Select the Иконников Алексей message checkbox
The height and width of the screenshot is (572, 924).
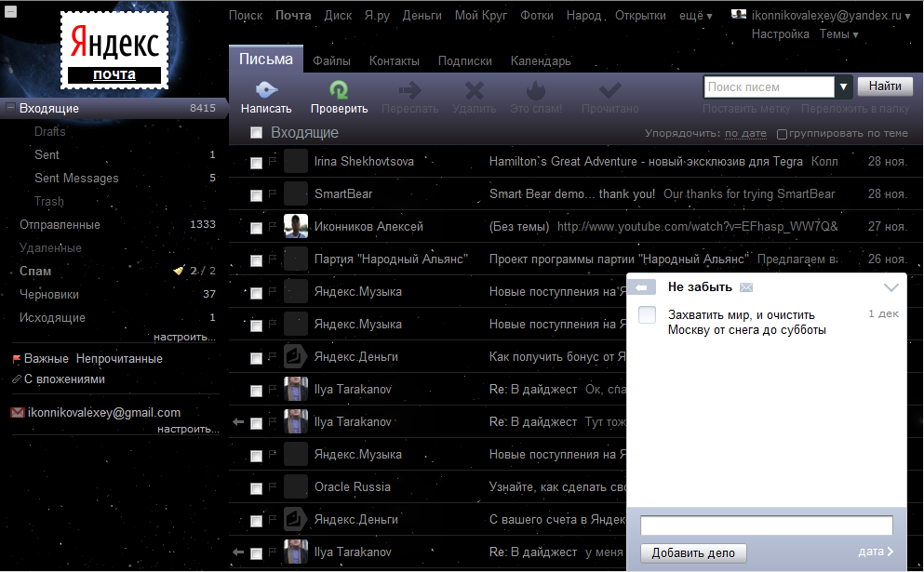coord(256,227)
